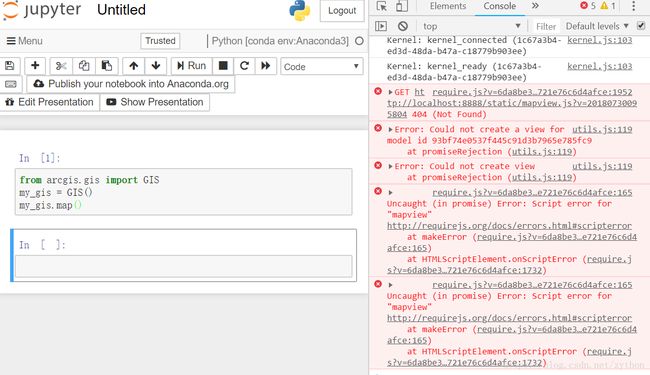Open require.js:1952 link on GET error
The width and height of the screenshot is (650, 375).
coord(532,92)
